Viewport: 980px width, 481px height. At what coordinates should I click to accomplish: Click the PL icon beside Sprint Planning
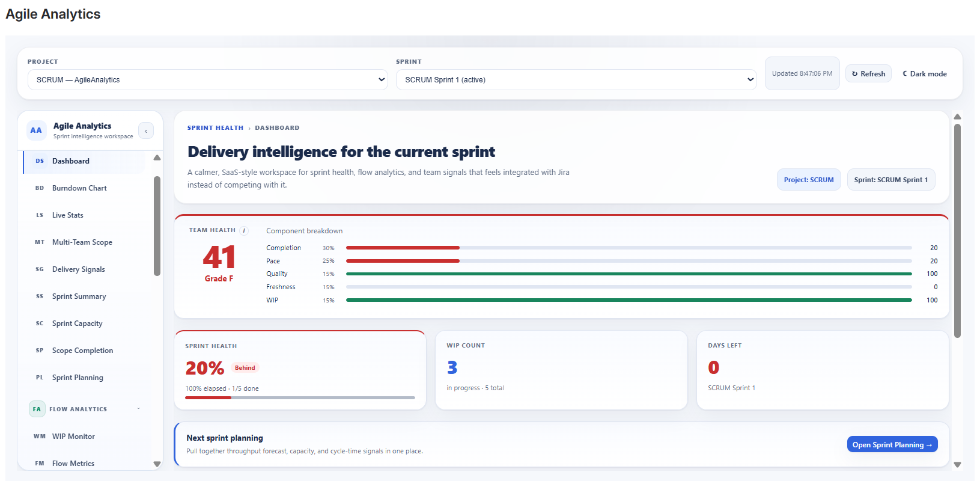pos(40,378)
